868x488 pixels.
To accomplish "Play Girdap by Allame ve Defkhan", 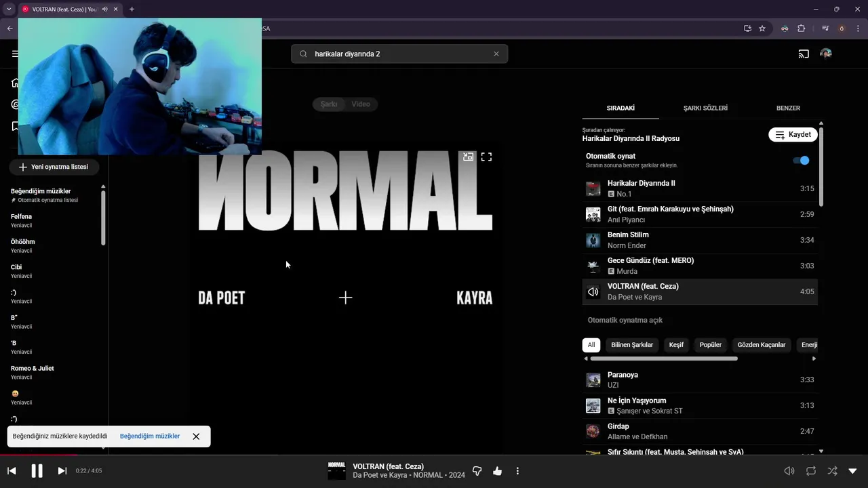I will [700, 431].
